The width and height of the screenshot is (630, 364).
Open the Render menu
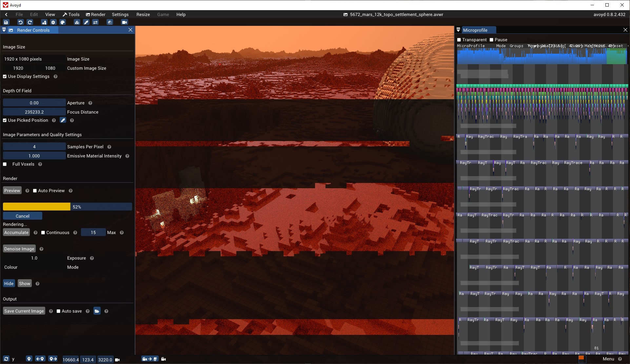95,14
